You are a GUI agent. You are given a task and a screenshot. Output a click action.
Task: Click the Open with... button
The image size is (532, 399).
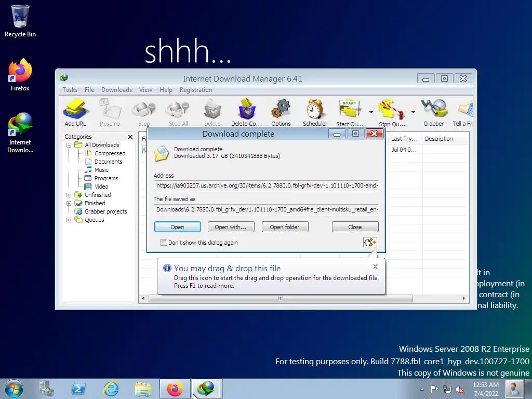231,227
